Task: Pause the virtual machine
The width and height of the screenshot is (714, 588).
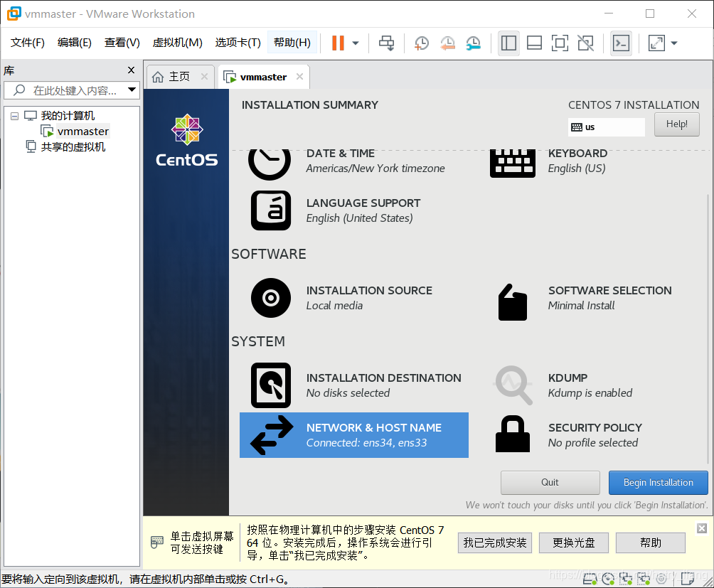Action: click(338, 43)
